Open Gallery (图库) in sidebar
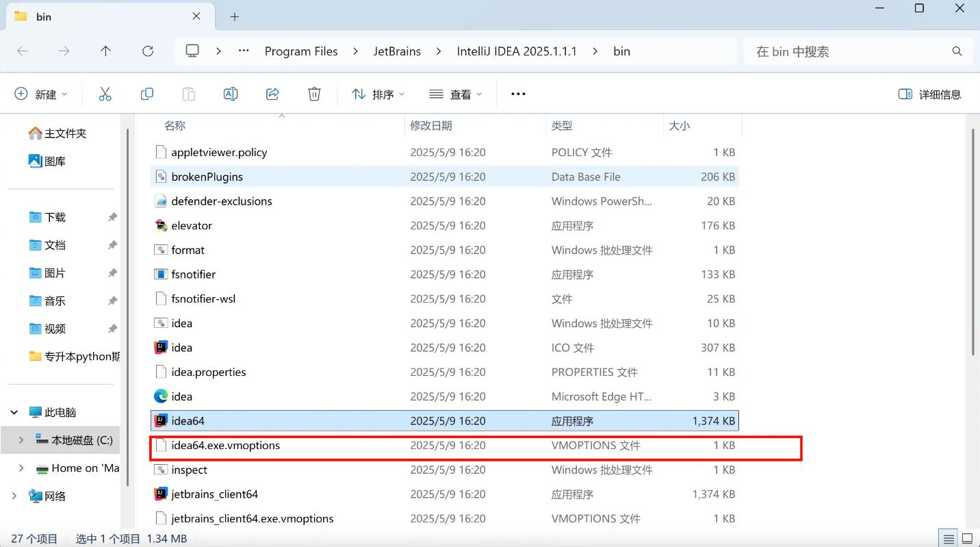The image size is (980, 547). (x=48, y=162)
